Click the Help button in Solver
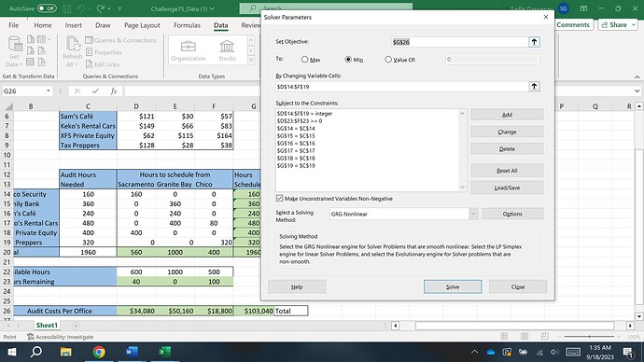This screenshot has height=362, width=644. 297,286
